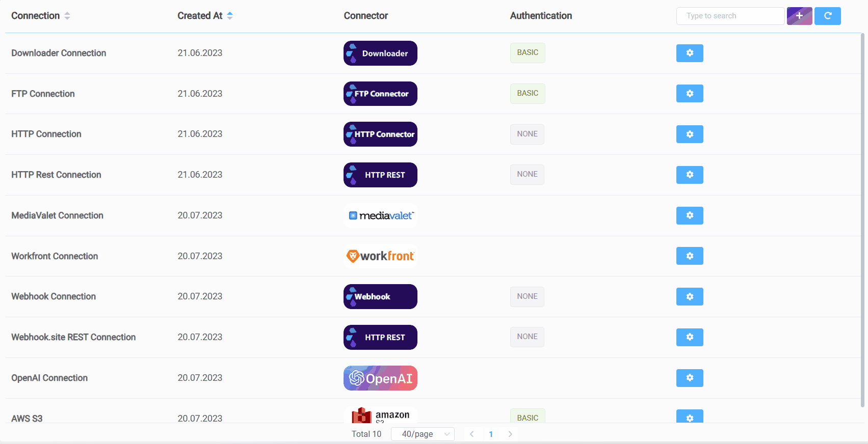This screenshot has height=444, width=868.
Task: Expand the 40/page size dropdown
Action: coord(423,434)
